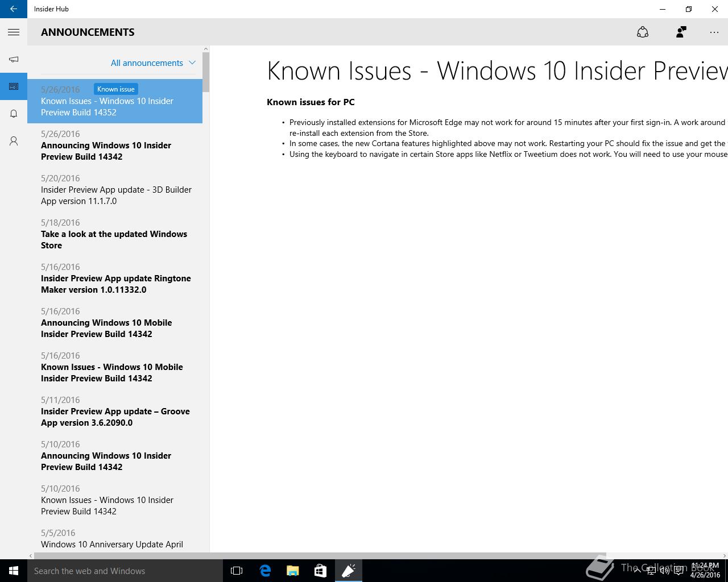The width and height of the screenshot is (728, 582).
Task: Show hidden tray icons chevron
Action: [637, 571]
